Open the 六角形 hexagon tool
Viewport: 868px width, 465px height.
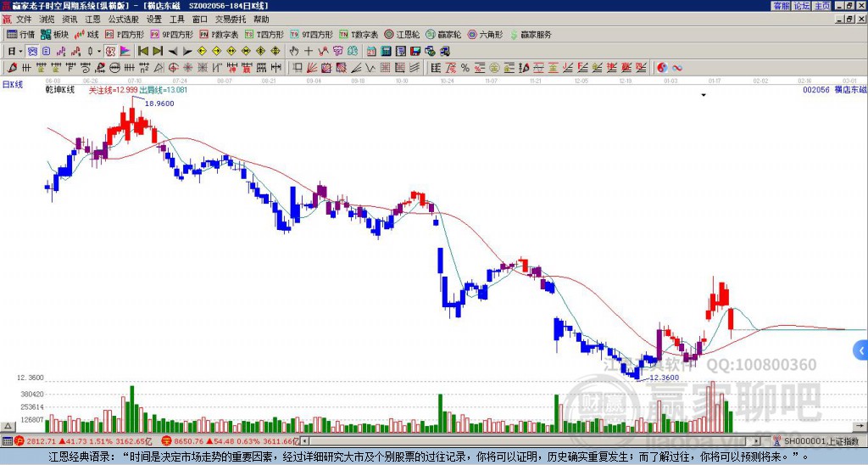click(486, 34)
